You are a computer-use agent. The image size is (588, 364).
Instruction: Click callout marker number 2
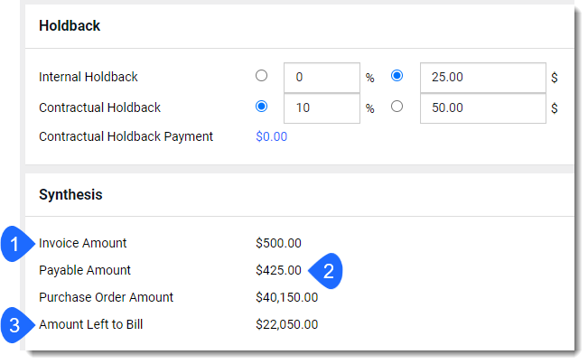click(327, 271)
